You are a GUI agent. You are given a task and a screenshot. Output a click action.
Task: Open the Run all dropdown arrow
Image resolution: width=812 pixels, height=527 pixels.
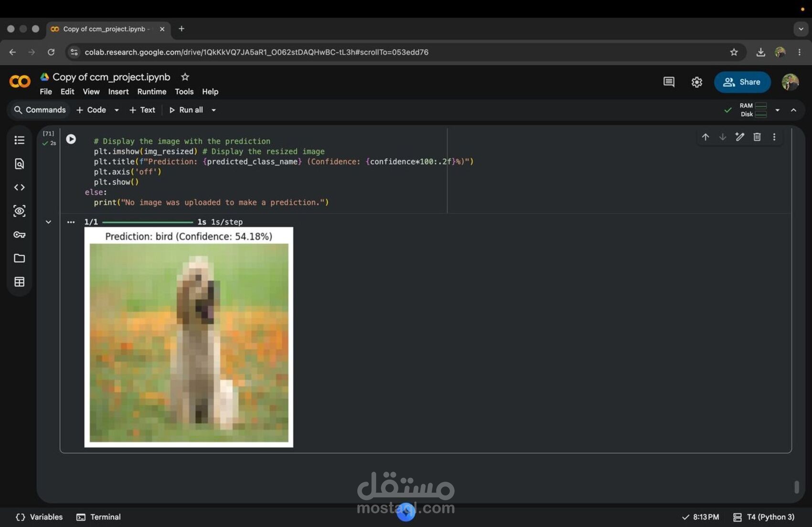[x=214, y=110]
